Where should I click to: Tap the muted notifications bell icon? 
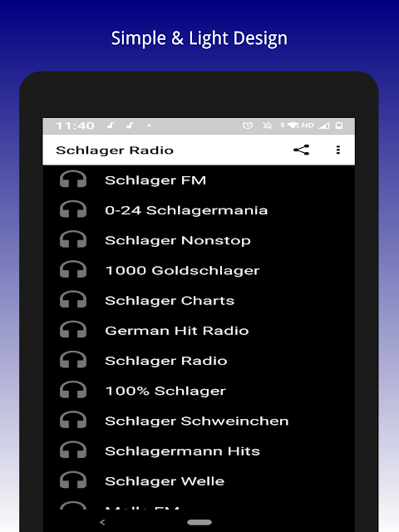[x=268, y=126]
